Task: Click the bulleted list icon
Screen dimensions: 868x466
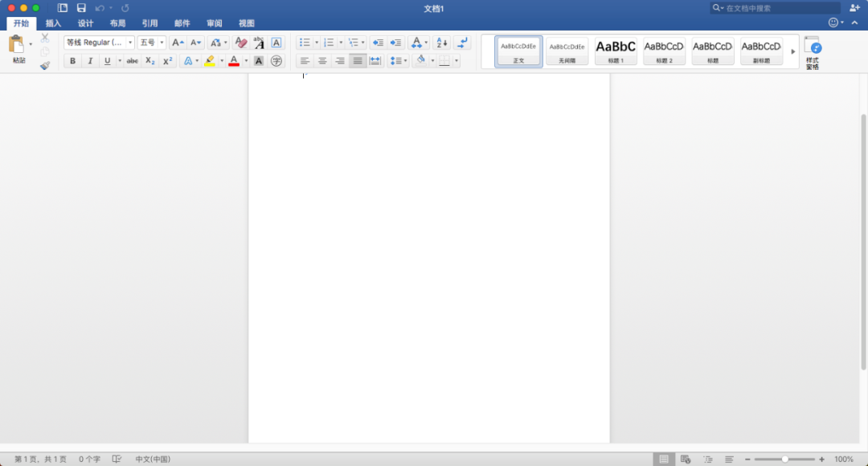Action: coord(305,43)
